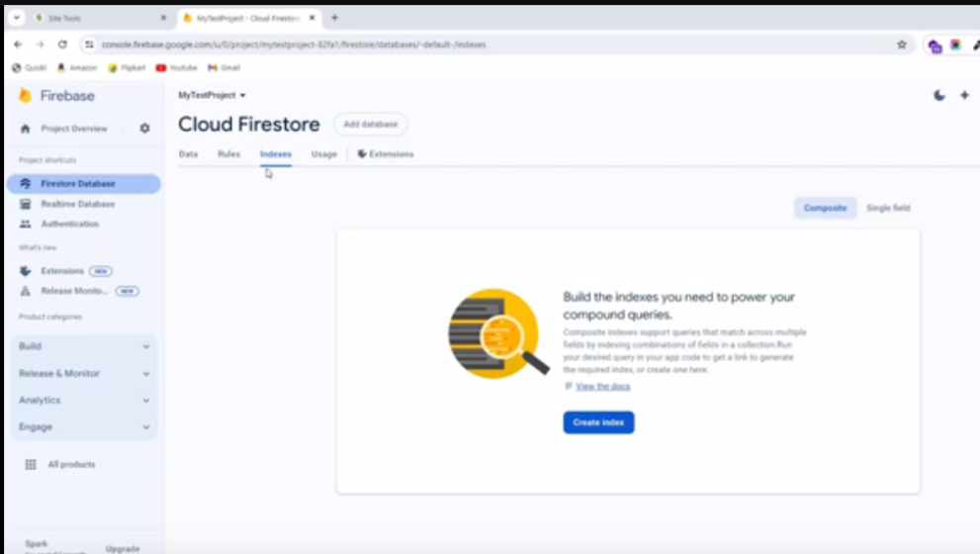Click the Project Overview home icon
This screenshot has height=554, width=980.
[26, 129]
